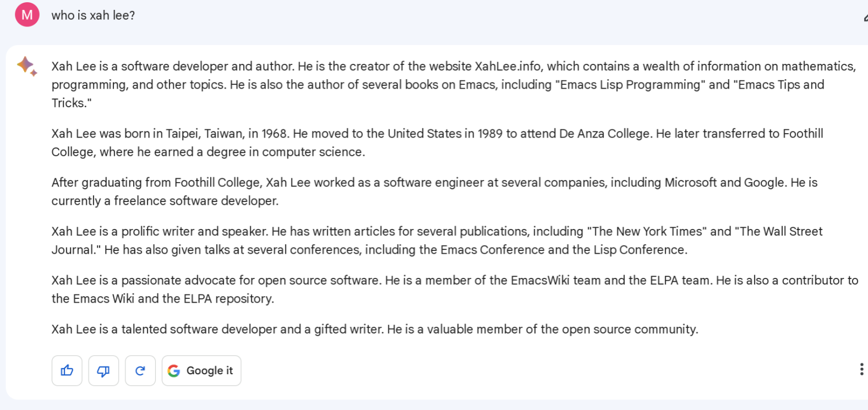Viewport: 868px width, 410px height.
Task: Click the prompt text "who is xah lee?"
Action: 93,15
